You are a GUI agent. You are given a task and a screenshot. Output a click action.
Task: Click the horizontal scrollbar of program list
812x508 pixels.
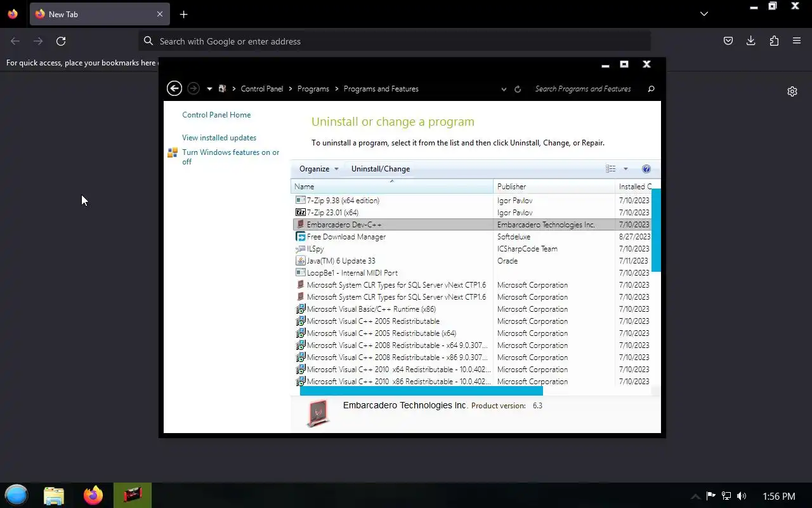(421, 391)
